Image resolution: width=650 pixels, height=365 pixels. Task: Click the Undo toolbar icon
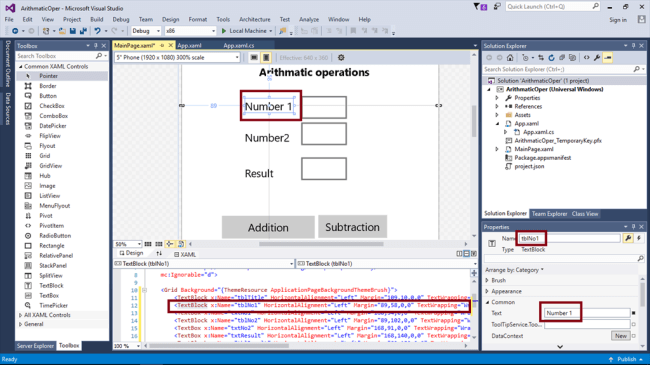click(97, 31)
